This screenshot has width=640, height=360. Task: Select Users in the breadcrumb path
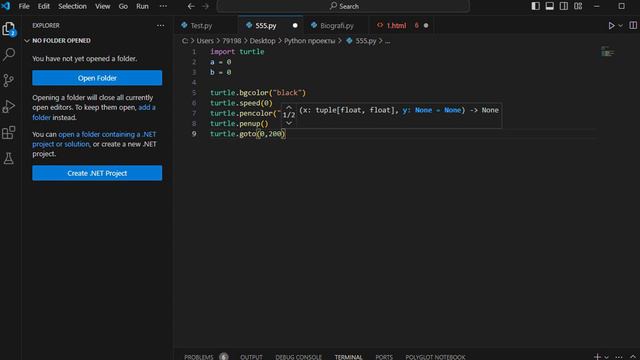click(205, 41)
